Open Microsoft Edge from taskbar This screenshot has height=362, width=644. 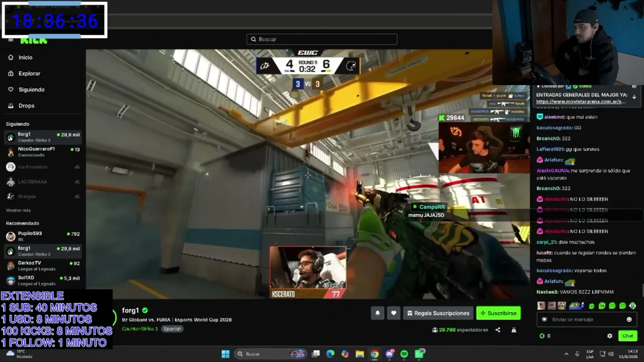(x=331, y=354)
